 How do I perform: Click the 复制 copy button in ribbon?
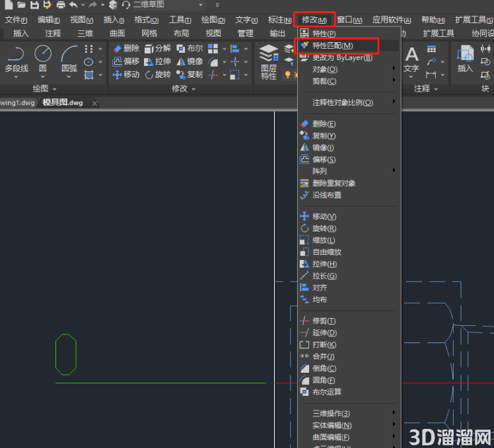(x=190, y=75)
